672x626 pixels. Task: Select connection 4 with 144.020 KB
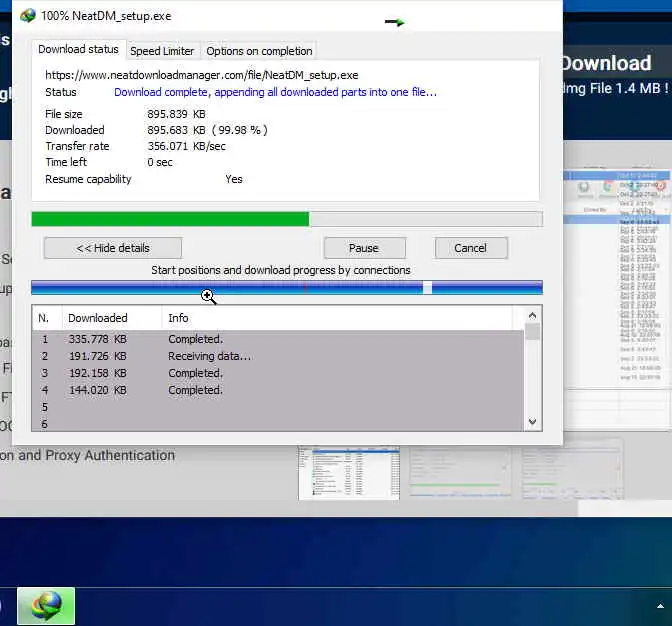278,390
